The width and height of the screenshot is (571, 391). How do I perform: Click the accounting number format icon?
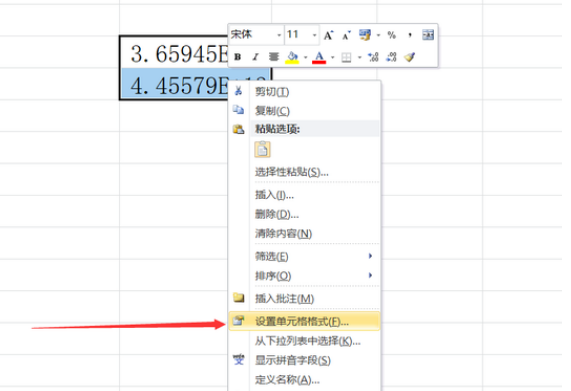365,35
